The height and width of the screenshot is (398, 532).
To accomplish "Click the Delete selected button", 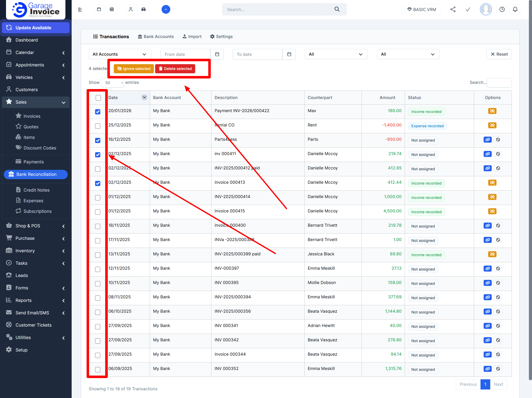I will click(x=175, y=69).
